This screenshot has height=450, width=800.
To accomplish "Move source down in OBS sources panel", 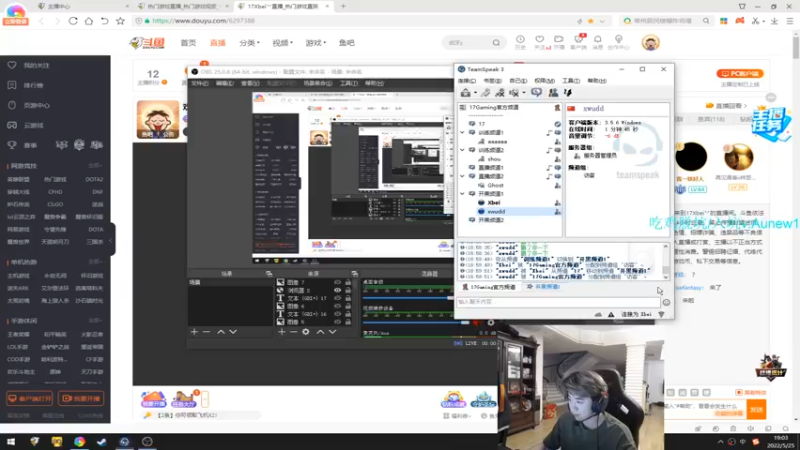I will [333, 332].
